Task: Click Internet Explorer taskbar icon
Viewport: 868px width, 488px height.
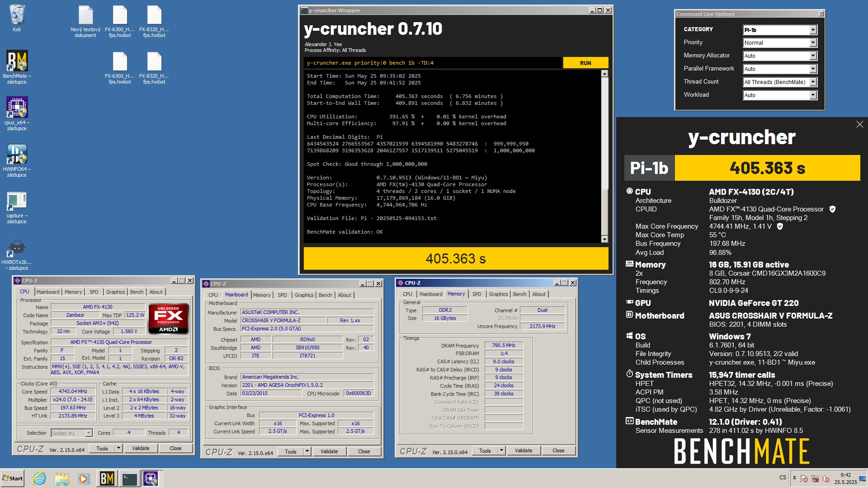Action: [40, 479]
